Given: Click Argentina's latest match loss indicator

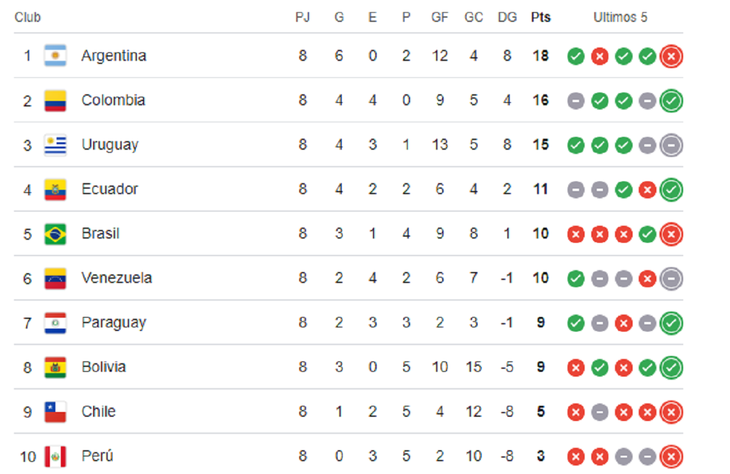Looking at the screenshot, I should (x=671, y=56).
